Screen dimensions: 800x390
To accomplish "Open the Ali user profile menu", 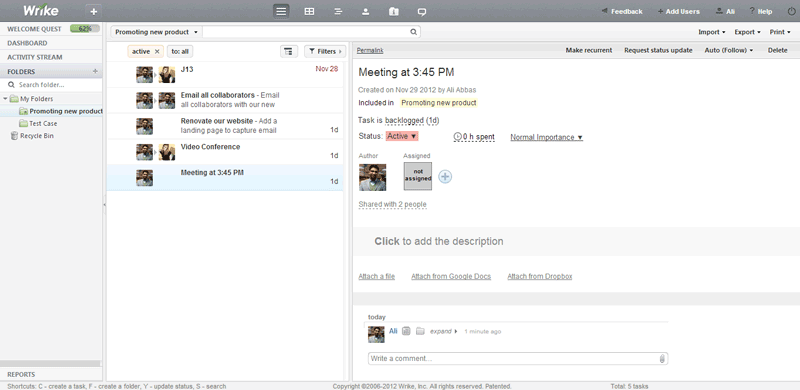I will coord(726,11).
